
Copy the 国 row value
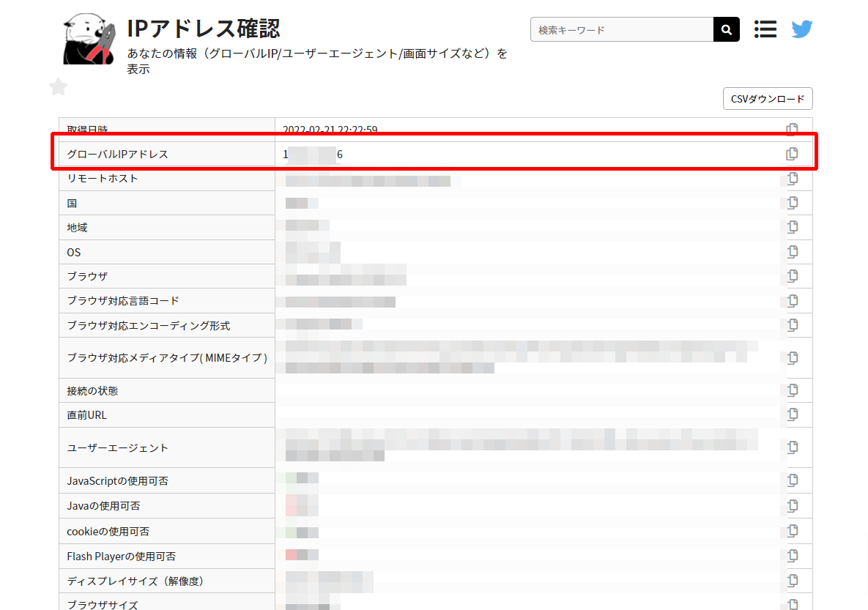(x=792, y=203)
